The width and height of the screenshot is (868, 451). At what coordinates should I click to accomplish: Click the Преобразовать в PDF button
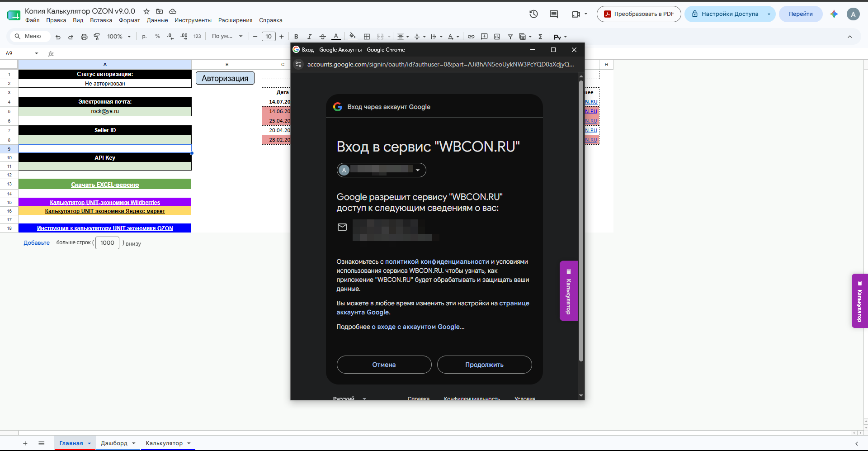(639, 14)
